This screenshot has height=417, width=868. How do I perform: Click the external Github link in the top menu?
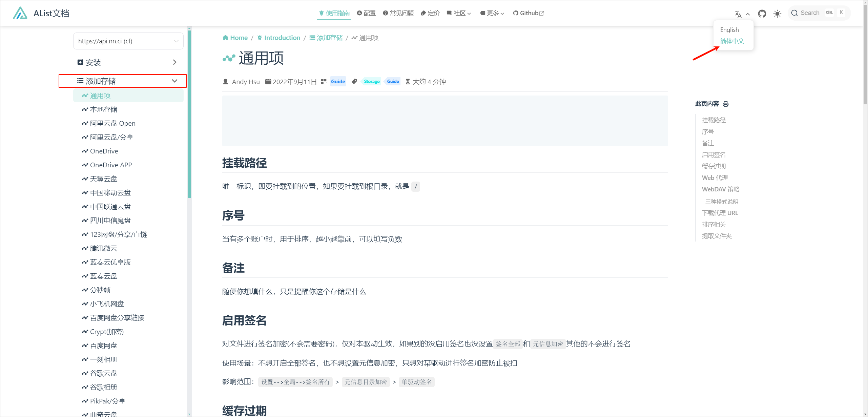coord(528,13)
